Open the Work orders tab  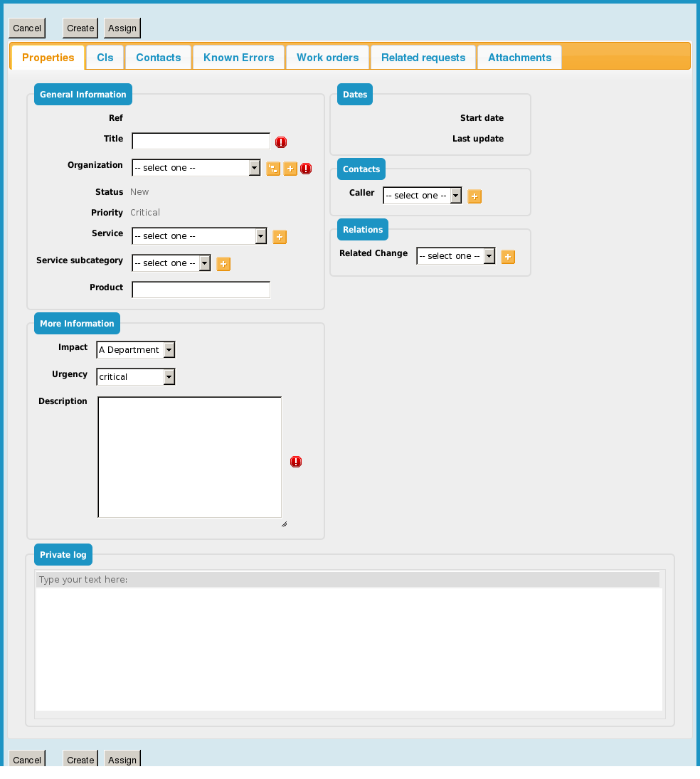(327, 58)
